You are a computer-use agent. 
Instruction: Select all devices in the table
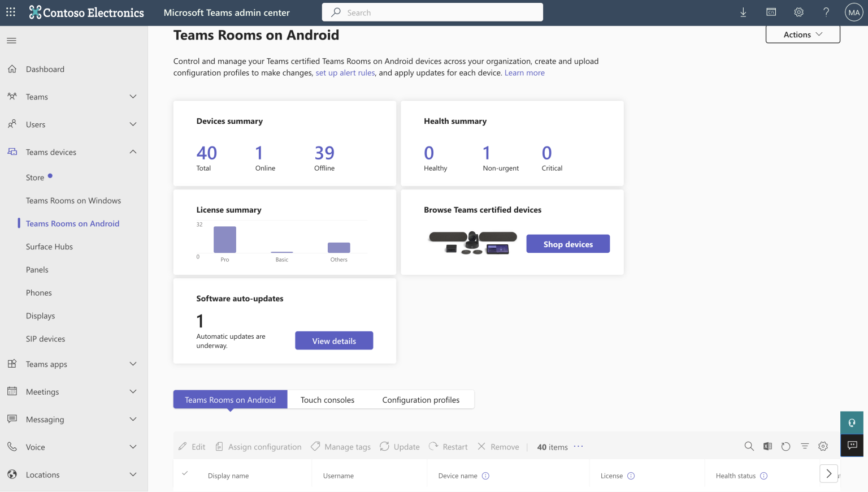pyautogui.click(x=185, y=475)
